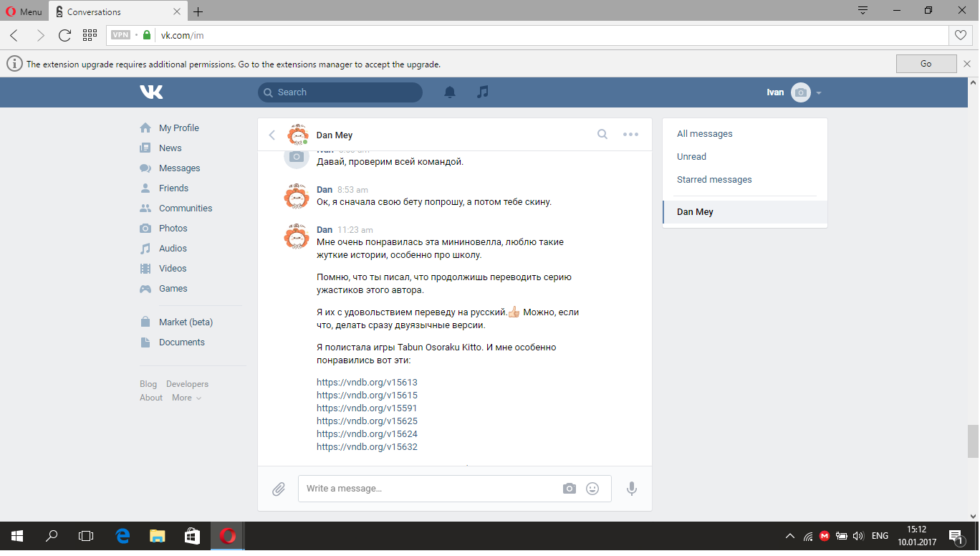This screenshot has height=556, width=980.
Task: Click the Market bag icon
Action: point(145,322)
